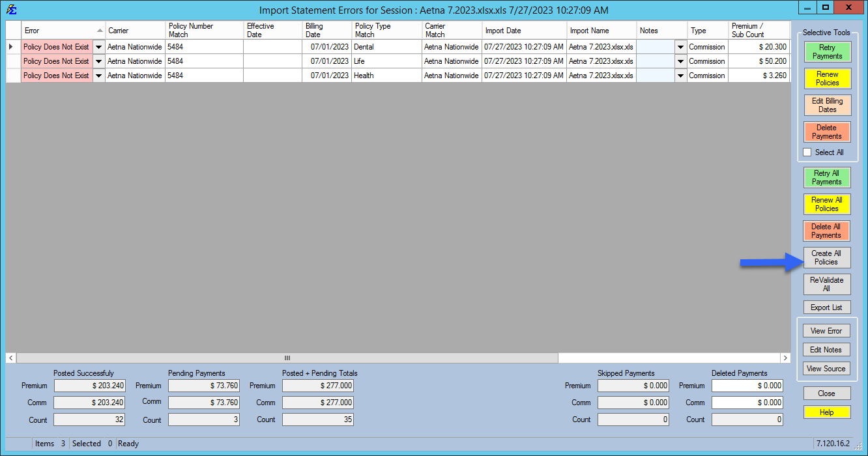Open the error dropdown on the Dental row
This screenshot has height=456, width=868.
97,46
